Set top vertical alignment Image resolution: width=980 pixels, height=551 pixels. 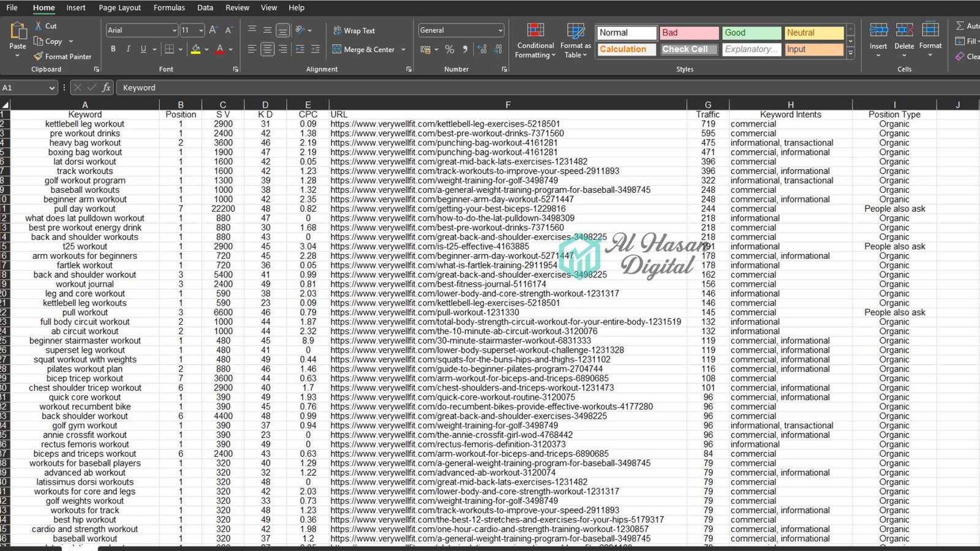click(x=252, y=30)
